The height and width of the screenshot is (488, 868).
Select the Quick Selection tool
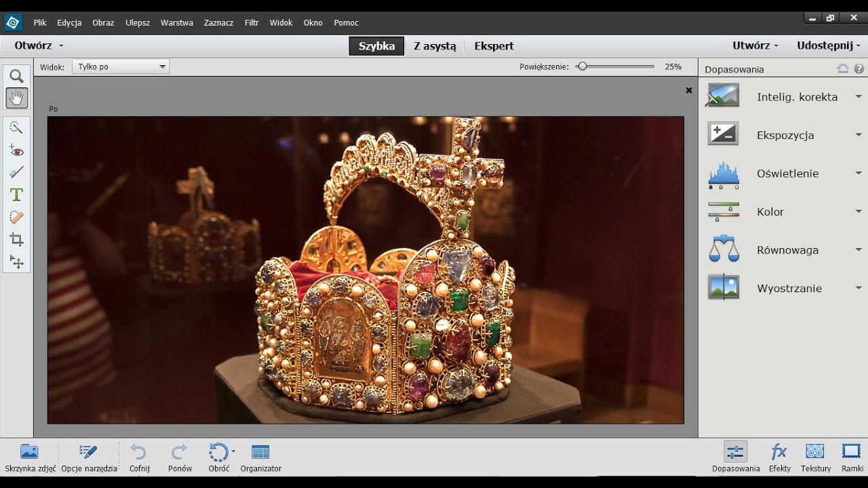tap(16, 127)
